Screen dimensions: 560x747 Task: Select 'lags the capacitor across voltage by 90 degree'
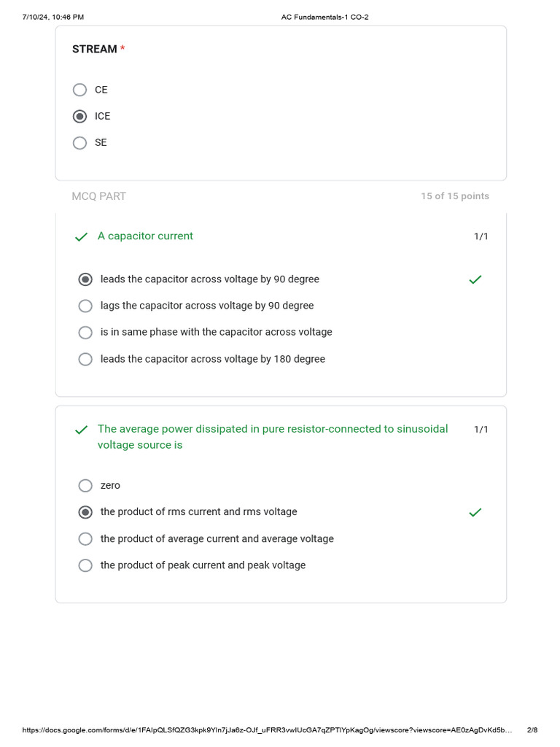click(85, 306)
